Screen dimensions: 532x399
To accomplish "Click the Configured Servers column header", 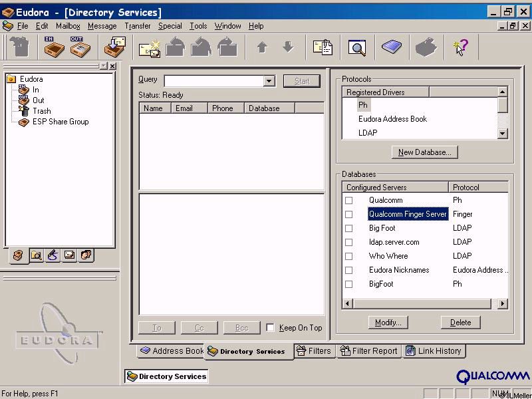I will pos(395,188).
